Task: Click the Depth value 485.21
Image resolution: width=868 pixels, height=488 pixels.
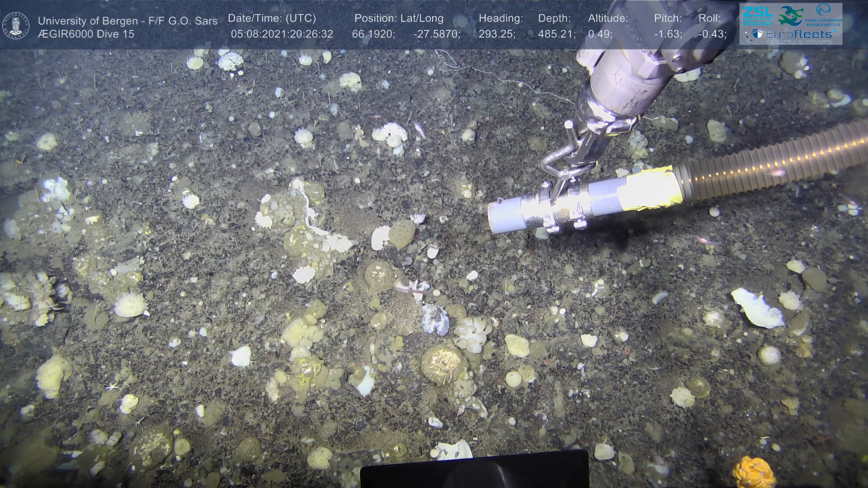Action: (x=556, y=34)
